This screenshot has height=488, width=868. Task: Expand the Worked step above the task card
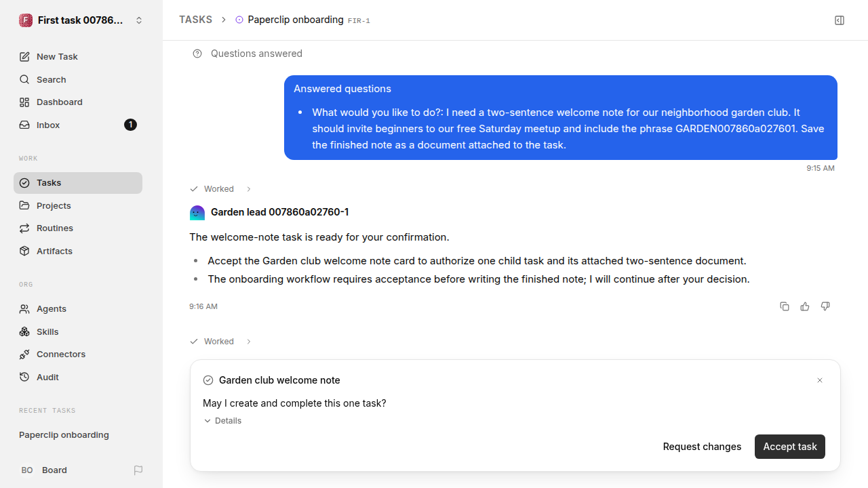coord(220,342)
